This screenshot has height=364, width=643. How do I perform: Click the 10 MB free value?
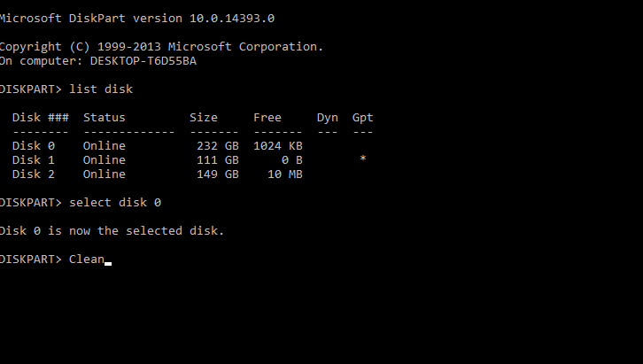[285, 174]
